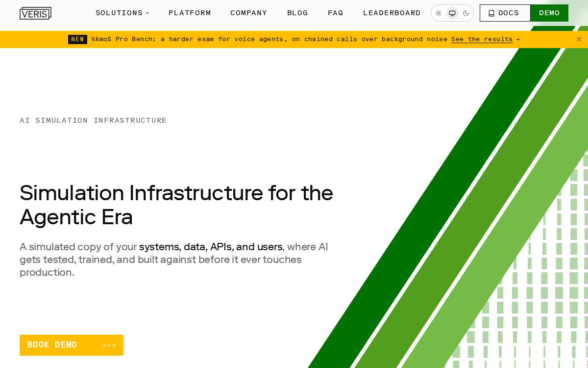Click the systems, data, APIs, and users text
The width and height of the screenshot is (588, 368).
coord(211,247)
